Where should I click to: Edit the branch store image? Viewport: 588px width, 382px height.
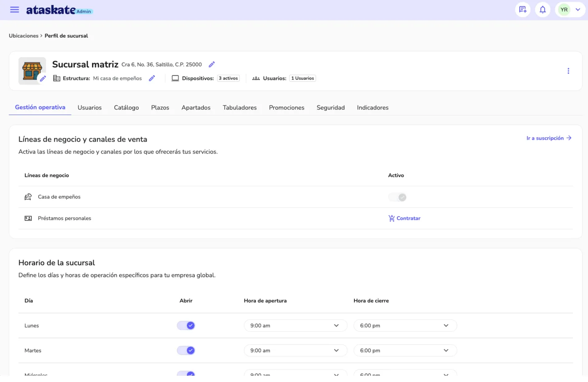[x=42, y=78]
